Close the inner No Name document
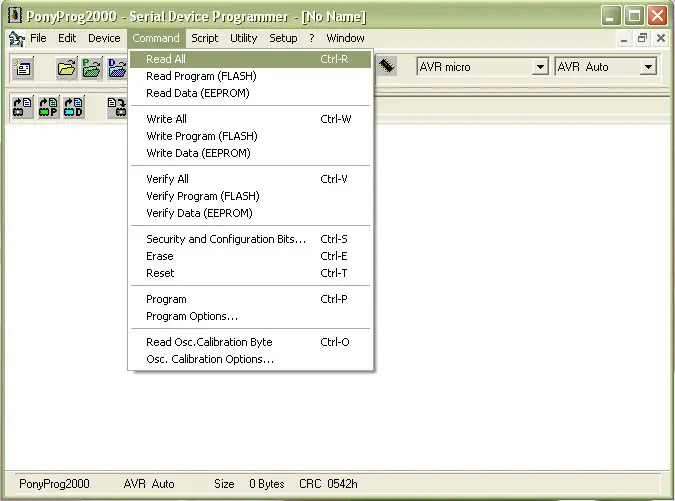Screen dimensions: 675x501 click(661, 39)
